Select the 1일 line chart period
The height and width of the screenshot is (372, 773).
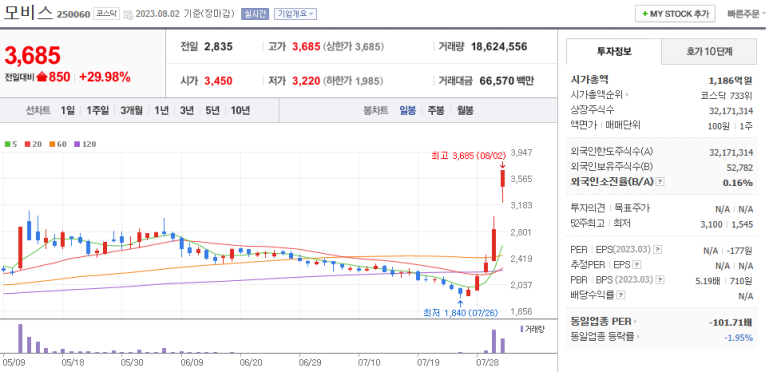67,110
